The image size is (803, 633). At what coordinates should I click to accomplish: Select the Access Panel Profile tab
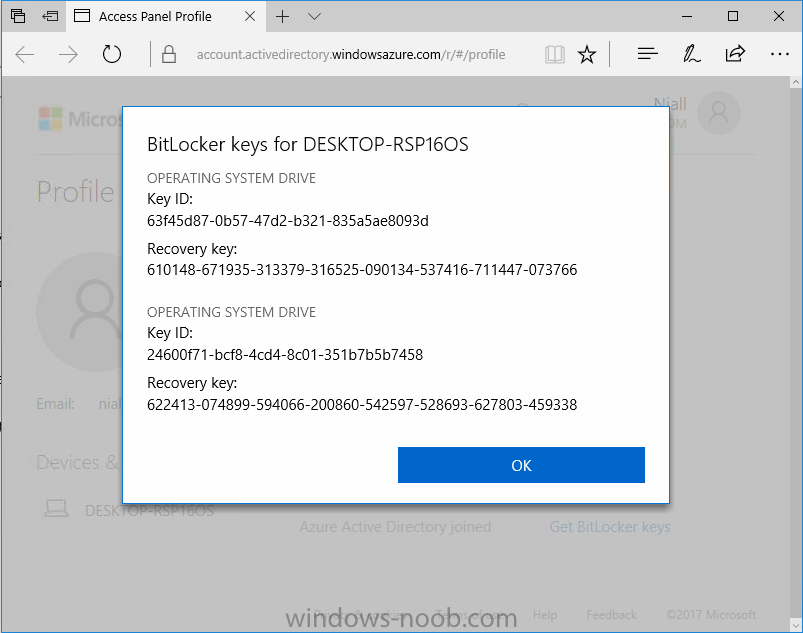tap(165, 16)
